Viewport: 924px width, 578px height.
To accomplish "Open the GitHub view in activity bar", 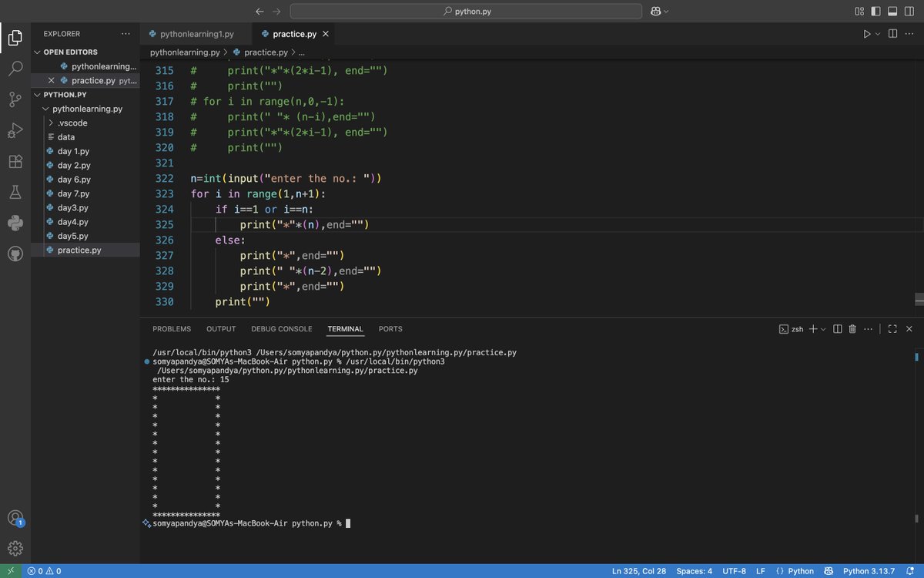I will (15, 254).
